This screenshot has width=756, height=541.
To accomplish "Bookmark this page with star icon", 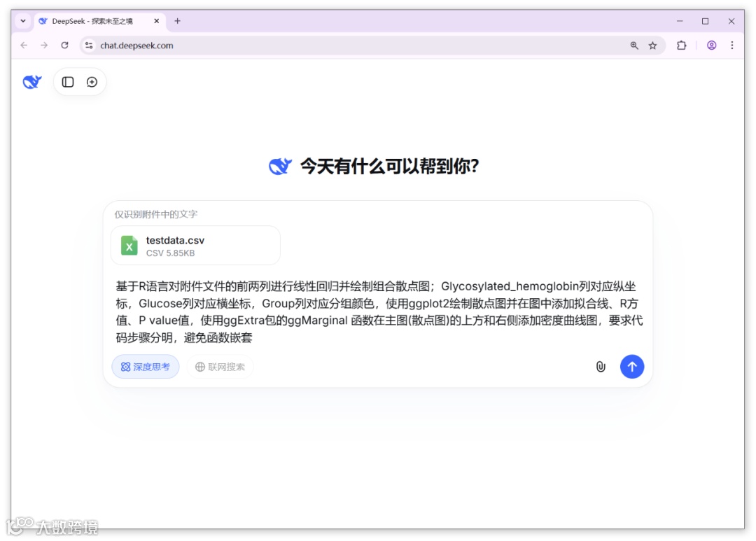I will point(653,45).
